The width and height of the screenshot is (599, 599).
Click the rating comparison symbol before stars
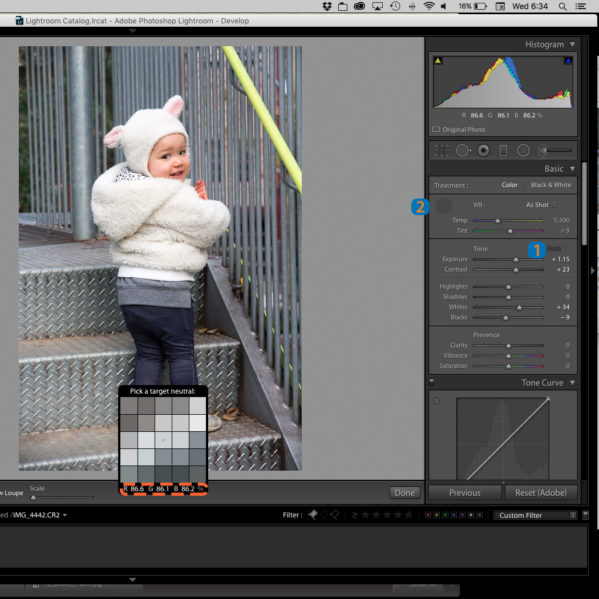[355, 515]
